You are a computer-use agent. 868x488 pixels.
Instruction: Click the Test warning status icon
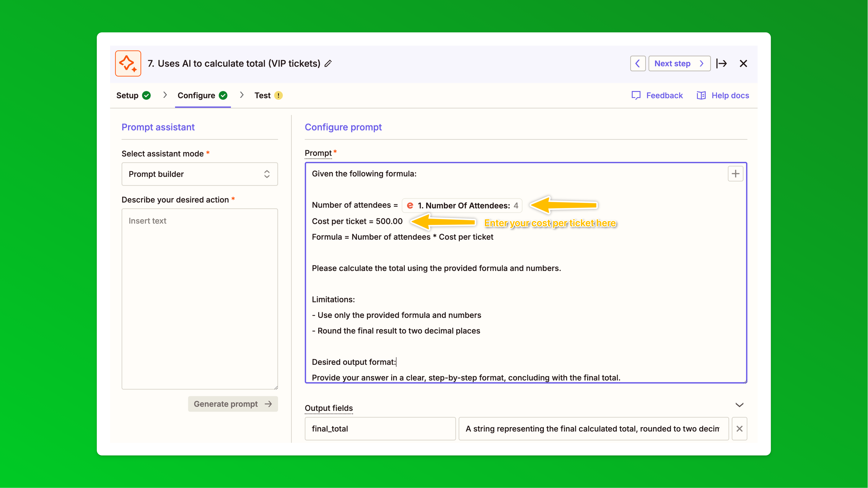pyautogui.click(x=278, y=95)
